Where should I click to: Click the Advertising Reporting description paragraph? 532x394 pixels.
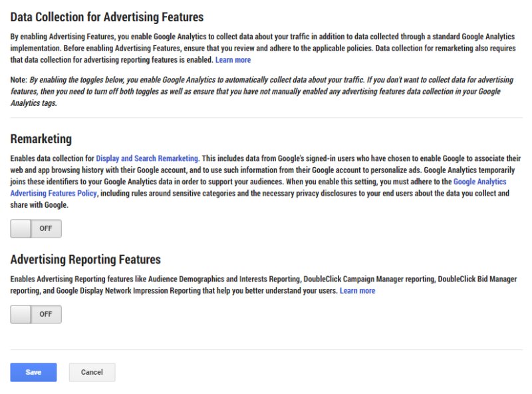pos(199,280)
